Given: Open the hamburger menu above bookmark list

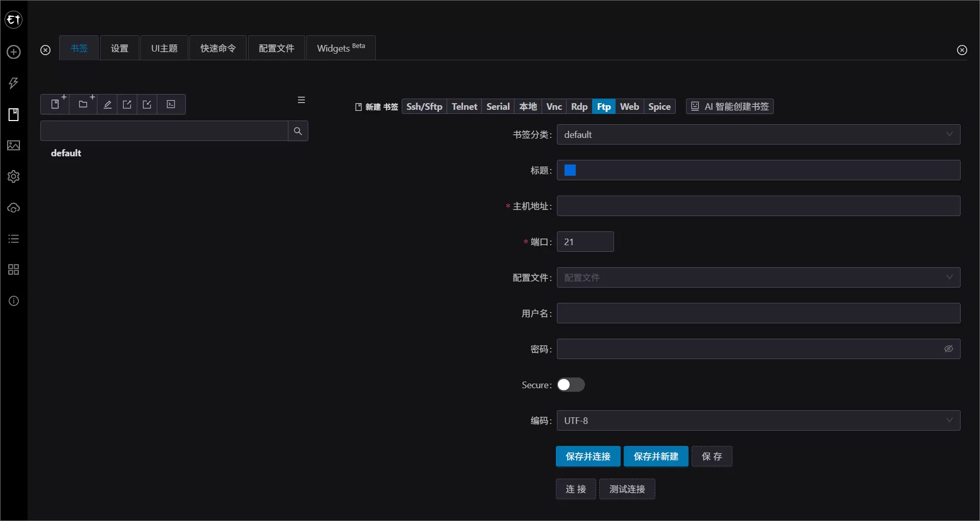Looking at the screenshot, I should coord(302,100).
